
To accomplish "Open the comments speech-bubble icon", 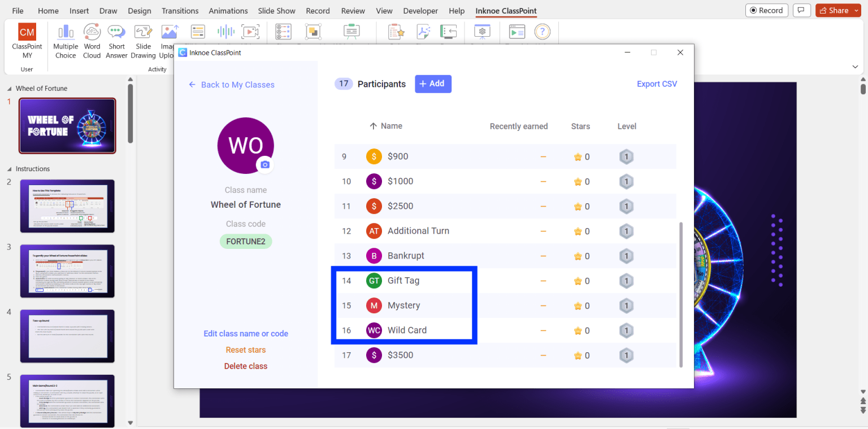I will 800,10.
